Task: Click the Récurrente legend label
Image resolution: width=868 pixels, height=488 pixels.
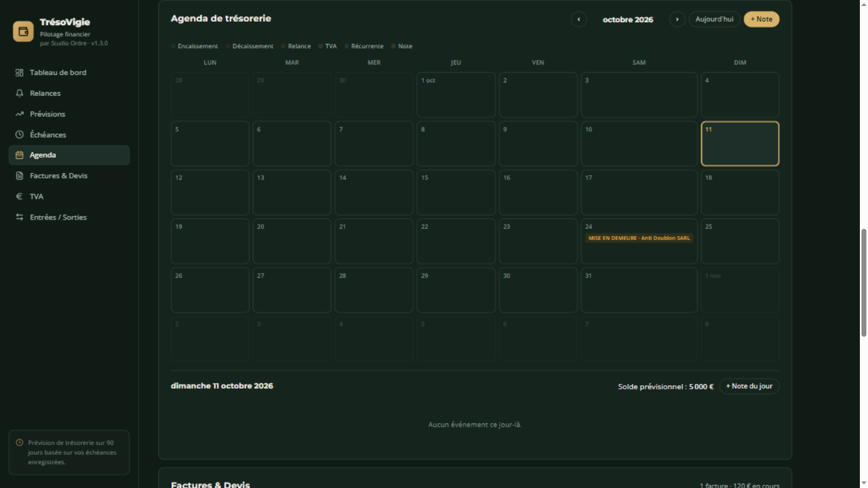Action: pos(367,47)
